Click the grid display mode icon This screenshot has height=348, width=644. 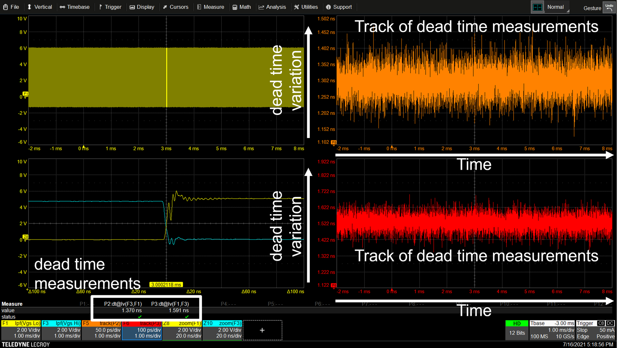537,7
